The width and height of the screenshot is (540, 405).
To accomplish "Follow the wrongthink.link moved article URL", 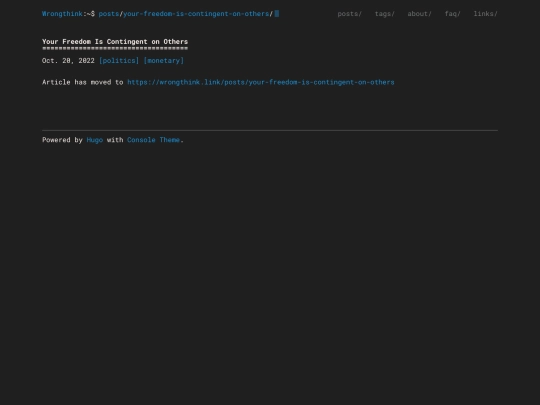I will (x=261, y=82).
